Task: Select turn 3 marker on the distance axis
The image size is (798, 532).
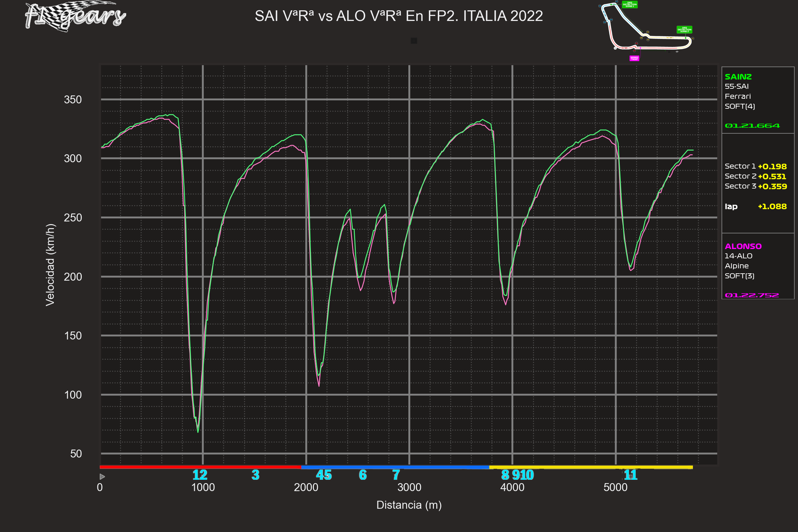Action: click(255, 475)
